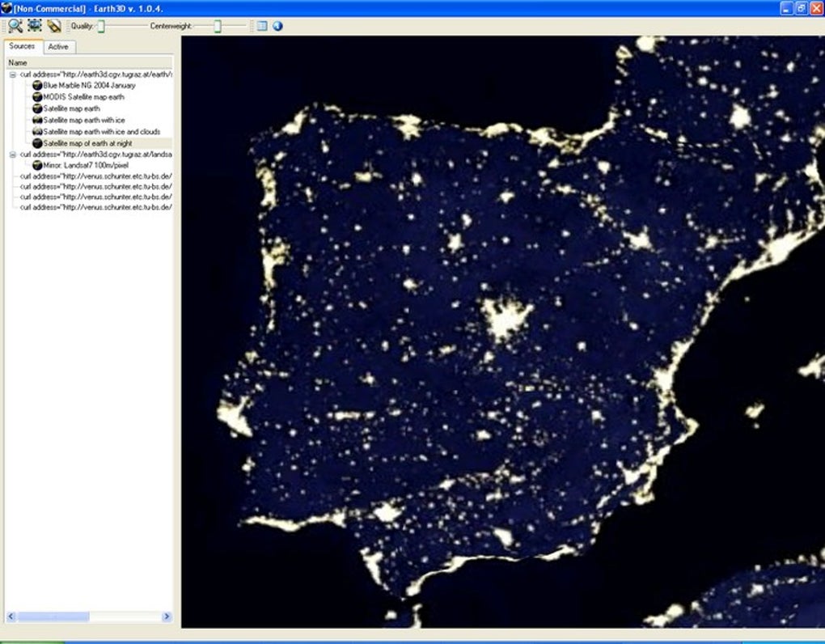Image resolution: width=825 pixels, height=644 pixels.
Task: Collapse the earth3d.cgv.tugraz.at/landsat url node
Action: (13, 155)
